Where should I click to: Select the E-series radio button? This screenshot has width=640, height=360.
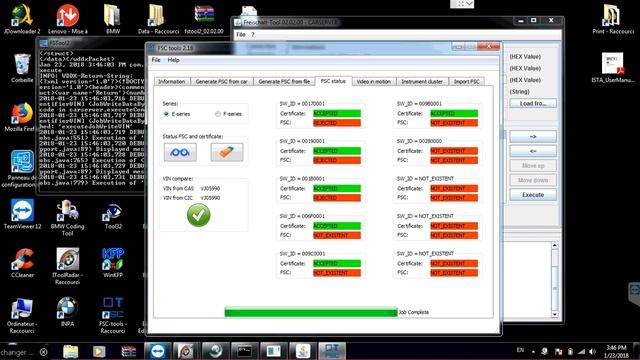(x=166, y=114)
